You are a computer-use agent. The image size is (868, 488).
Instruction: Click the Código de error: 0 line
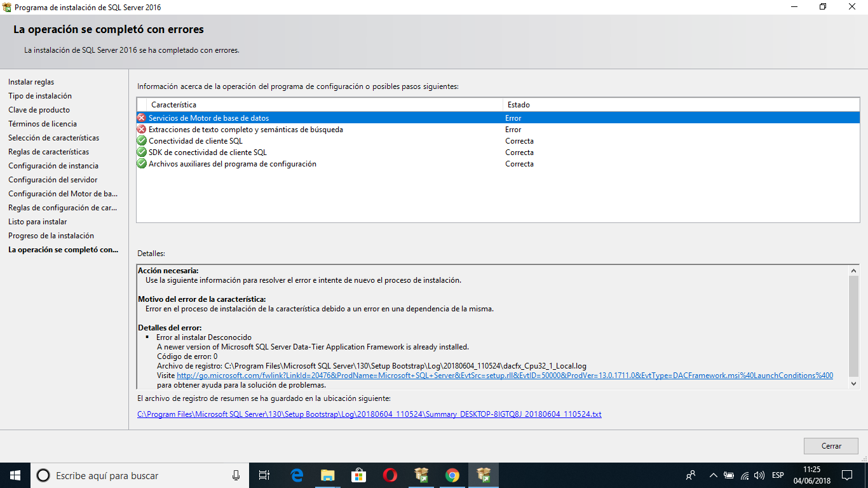187,356
